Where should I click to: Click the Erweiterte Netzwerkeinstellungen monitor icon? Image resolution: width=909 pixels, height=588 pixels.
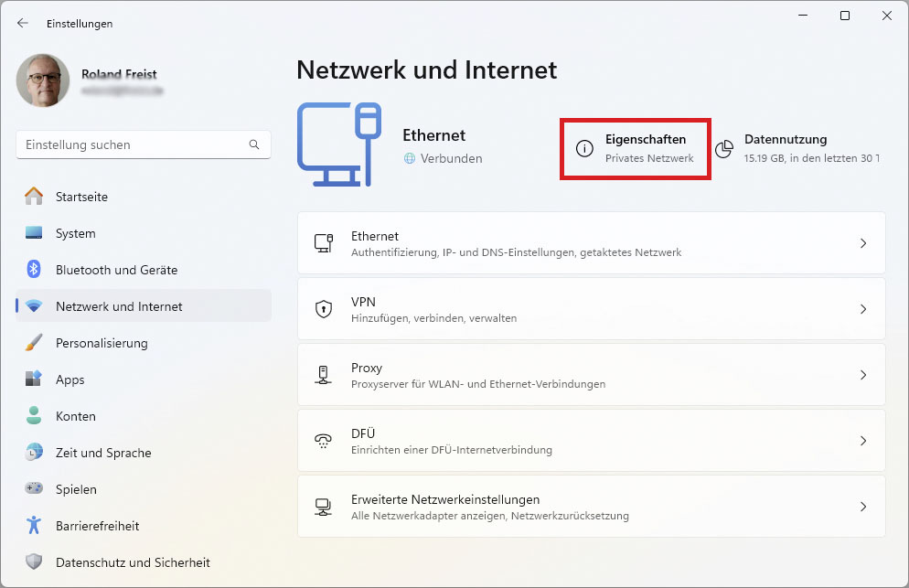tap(323, 507)
